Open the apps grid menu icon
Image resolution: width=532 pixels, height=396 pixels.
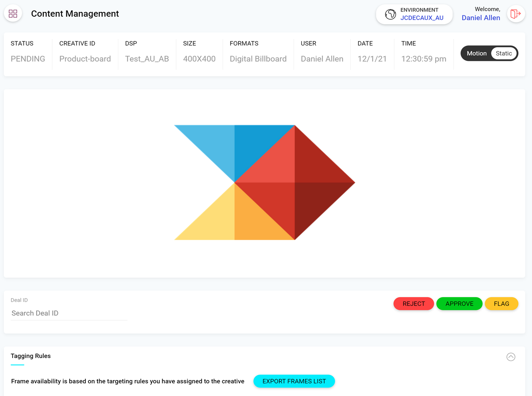click(13, 14)
